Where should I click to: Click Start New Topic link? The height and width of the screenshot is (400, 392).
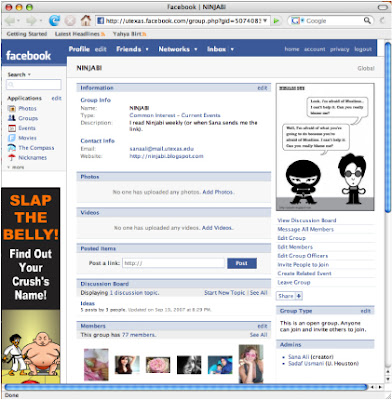225,293
